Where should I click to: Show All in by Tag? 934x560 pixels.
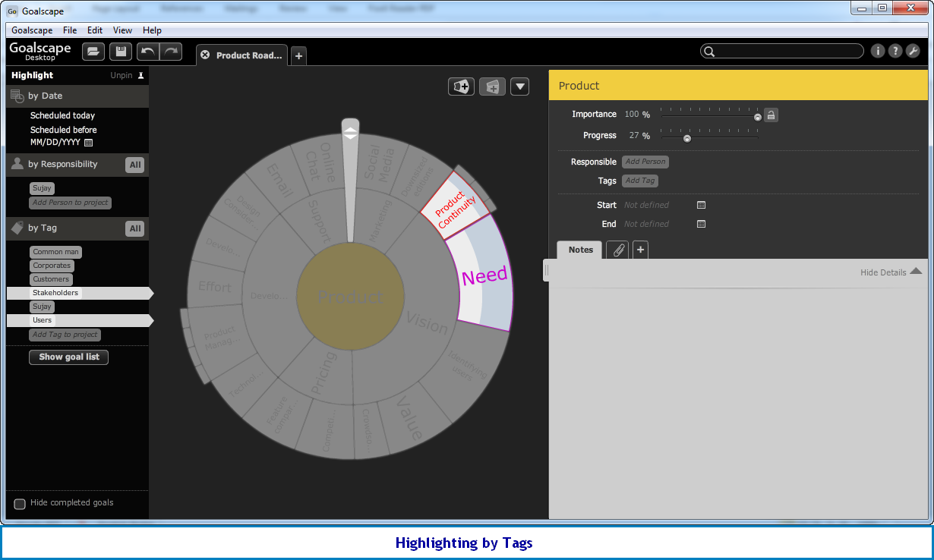(x=135, y=228)
